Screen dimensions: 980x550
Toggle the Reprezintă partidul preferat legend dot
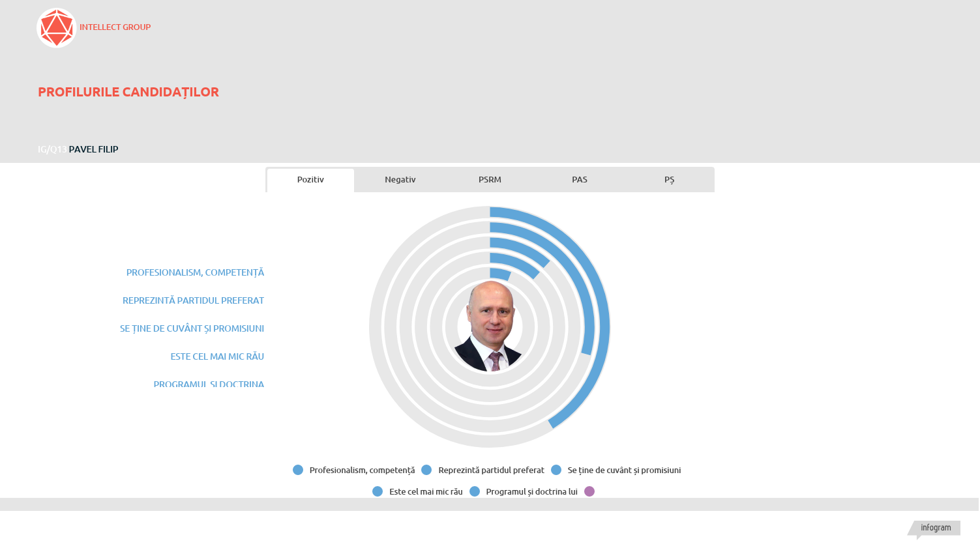(x=426, y=470)
